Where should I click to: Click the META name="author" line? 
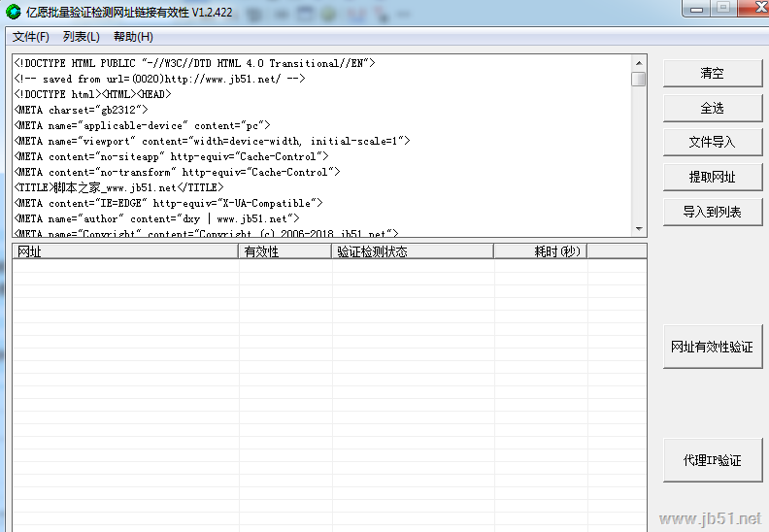(x=156, y=218)
